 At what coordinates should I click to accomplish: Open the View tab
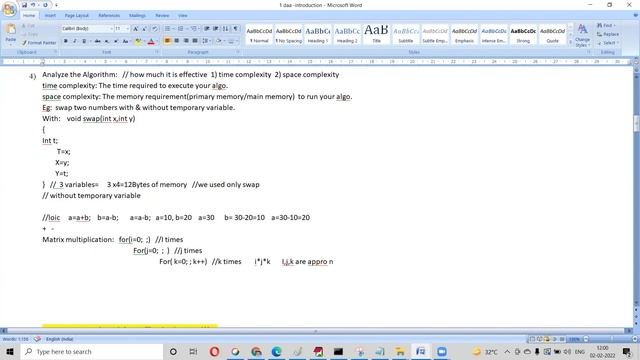(x=182, y=16)
